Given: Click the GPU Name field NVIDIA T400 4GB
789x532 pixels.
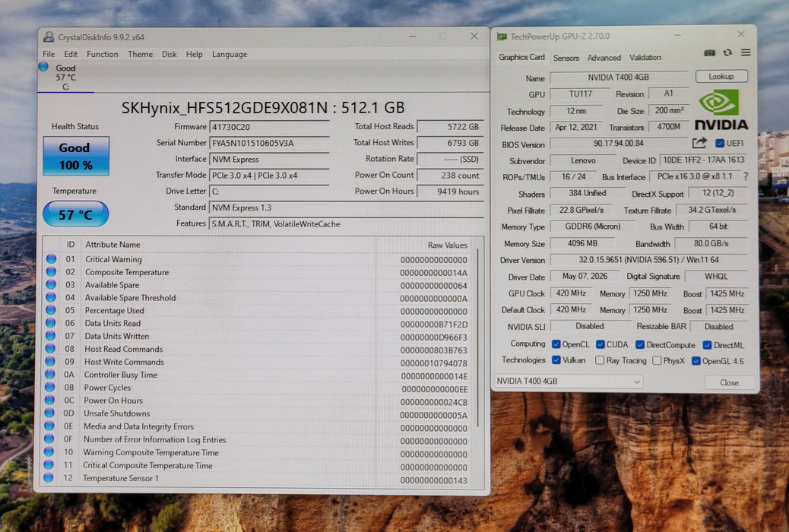Looking at the screenshot, I should (x=619, y=77).
